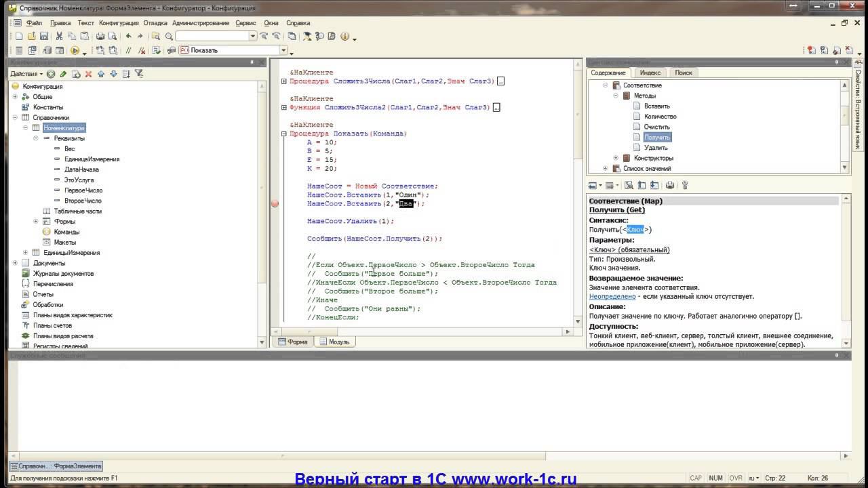Select Удалить method in help tree
The image size is (868, 488).
coord(656,148)
